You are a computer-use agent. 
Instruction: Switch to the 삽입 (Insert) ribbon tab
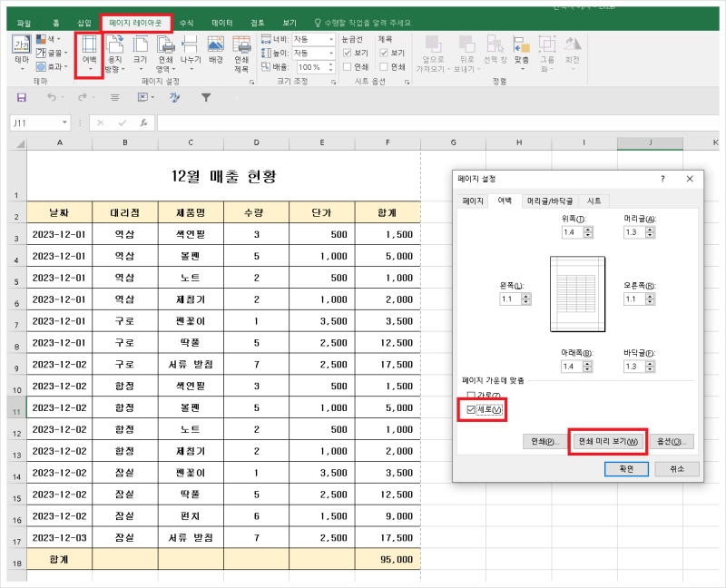tap(84, 24)
